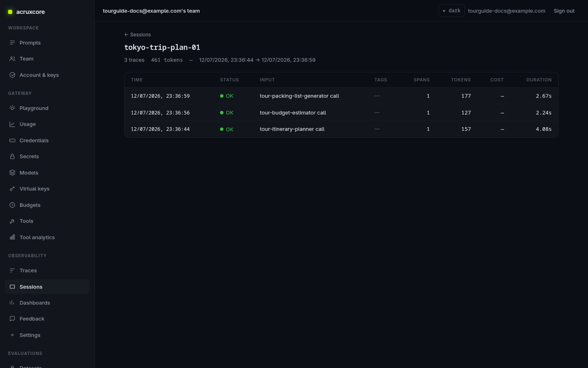
Task: Click the DURATION column header
Action: [x=539, y=80]
